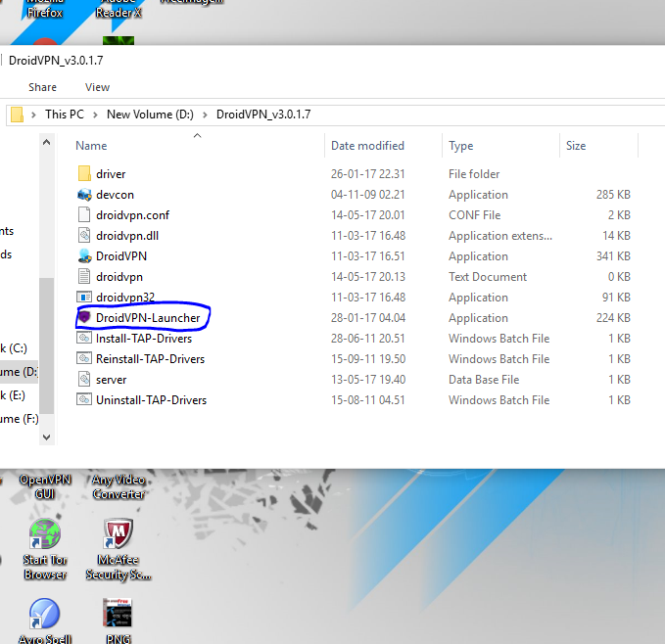The image size is (665, 644).
Task: Select Mozilla Firefox desktop shortcut
Action: pyautogui.click(x=44, y=10)
